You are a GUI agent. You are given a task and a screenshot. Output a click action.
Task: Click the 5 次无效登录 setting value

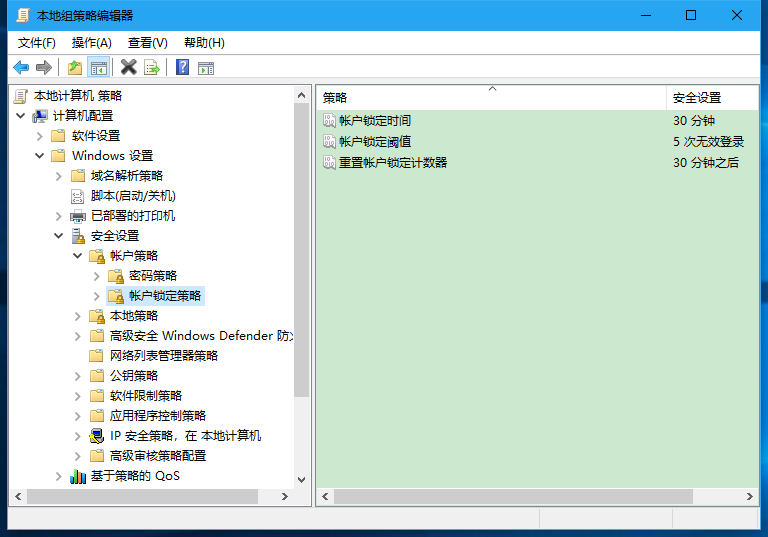[708, 141]
